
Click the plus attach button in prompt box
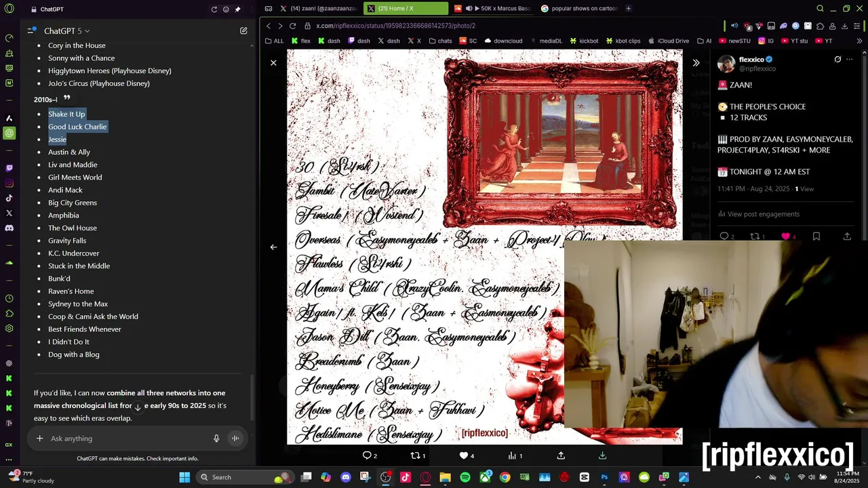pos(40,439)
